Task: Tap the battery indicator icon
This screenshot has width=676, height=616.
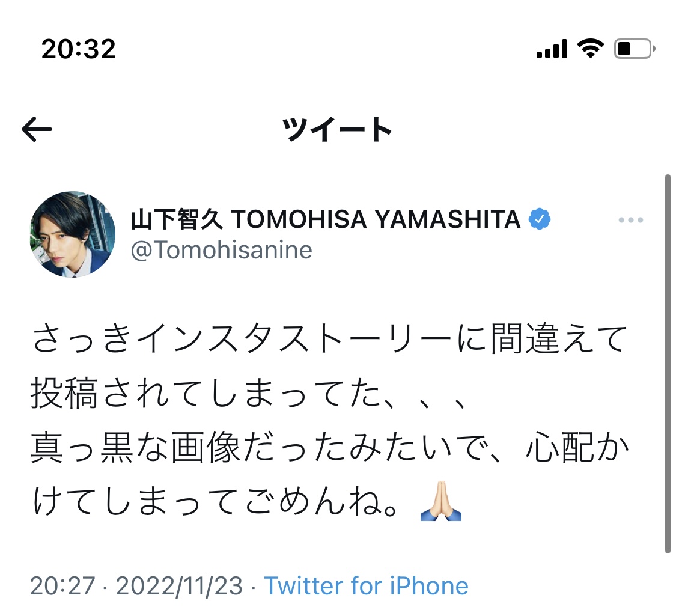Action: tap(634, 49)
